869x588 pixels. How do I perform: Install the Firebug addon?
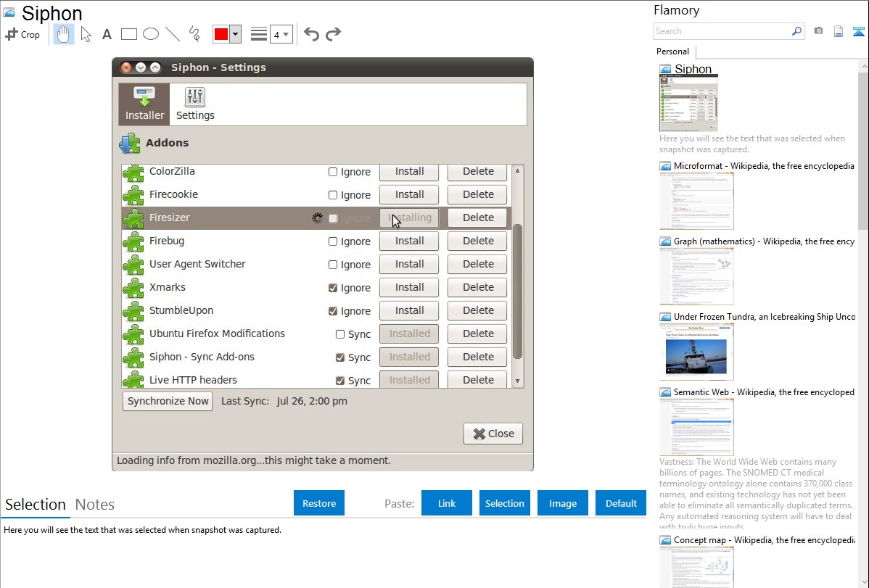tap(409, 241)
